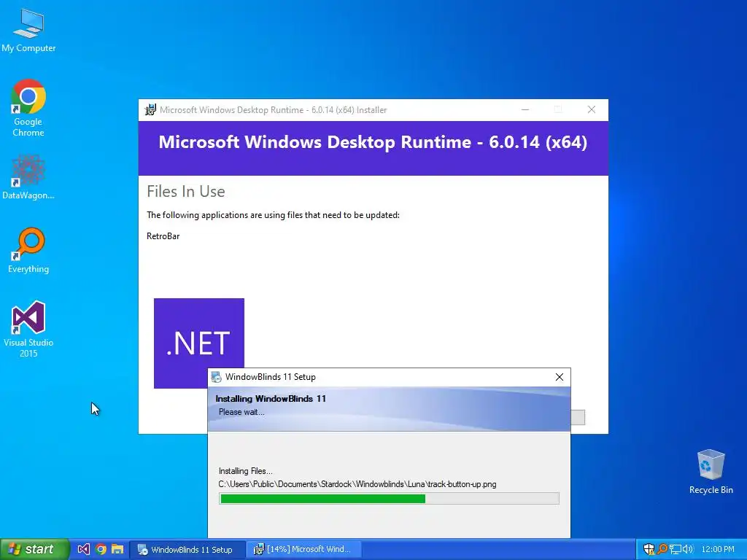Open File Explorer from the quick launch bar
Screen dimensions: 747x560
pyautogui.click(x=117, y=549)
